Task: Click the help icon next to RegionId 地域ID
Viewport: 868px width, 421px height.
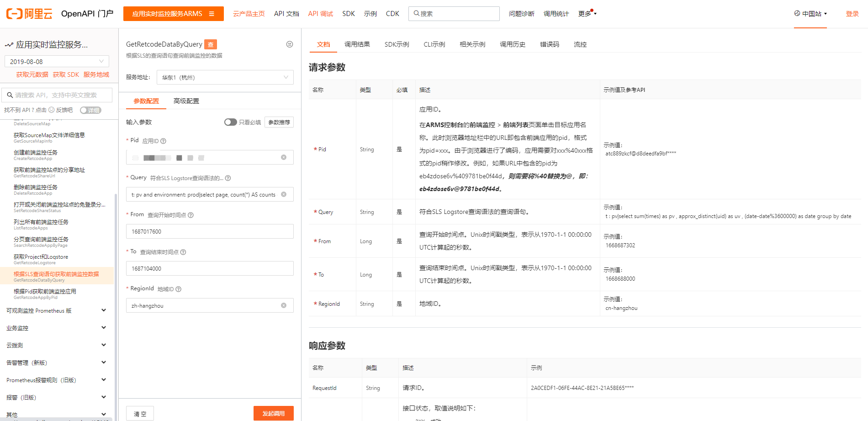Action: (179, 289)
